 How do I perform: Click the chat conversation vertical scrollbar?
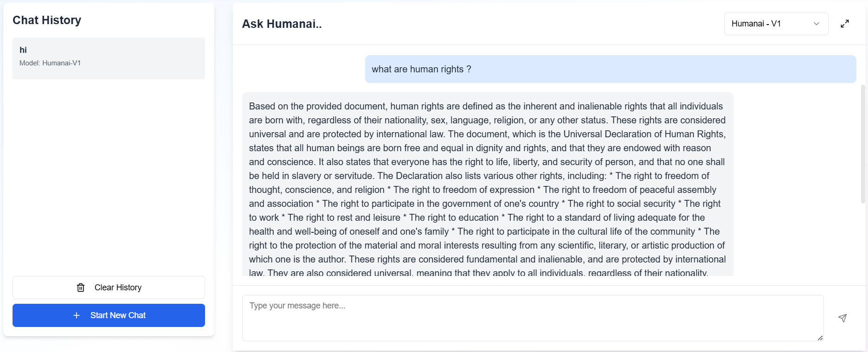pyautogui.click(x=863, y=144)
